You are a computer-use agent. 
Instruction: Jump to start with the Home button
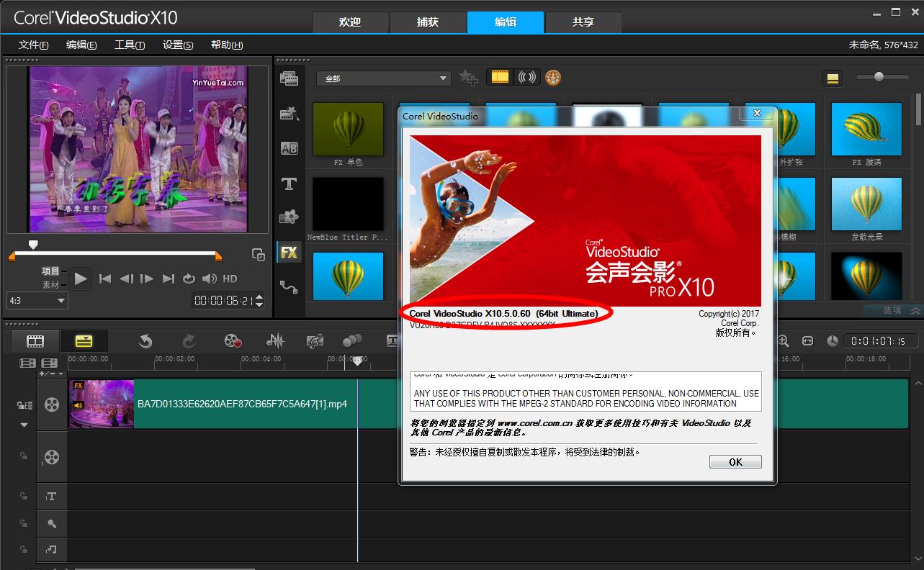click(105, 279)
